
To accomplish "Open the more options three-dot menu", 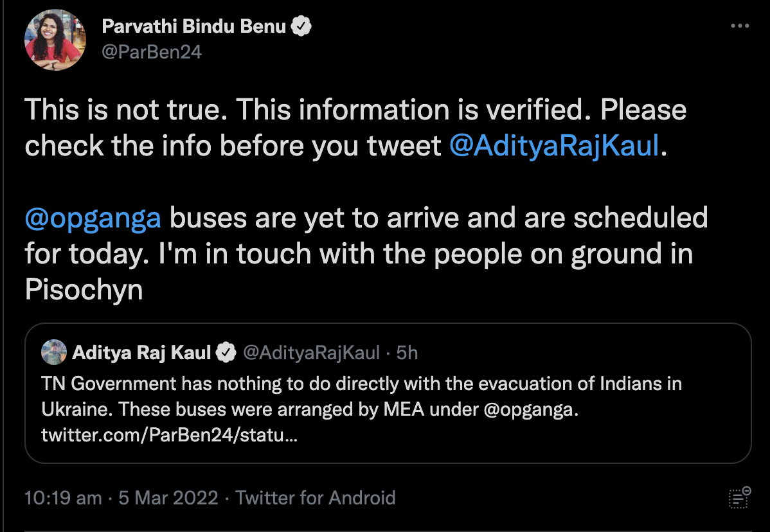I will (x=740, y=26).
